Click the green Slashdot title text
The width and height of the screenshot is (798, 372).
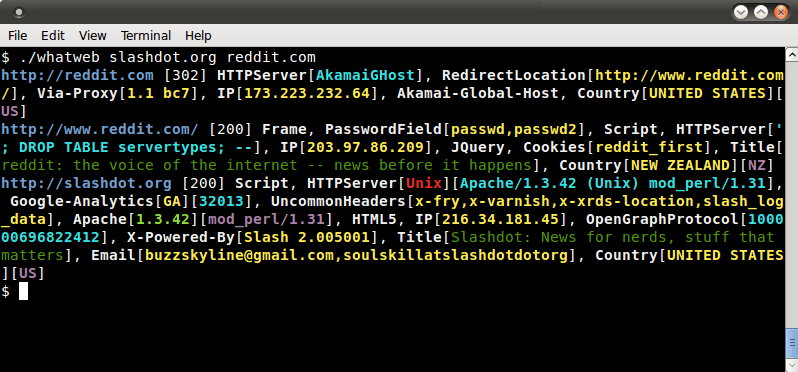[x=388, y=246]
